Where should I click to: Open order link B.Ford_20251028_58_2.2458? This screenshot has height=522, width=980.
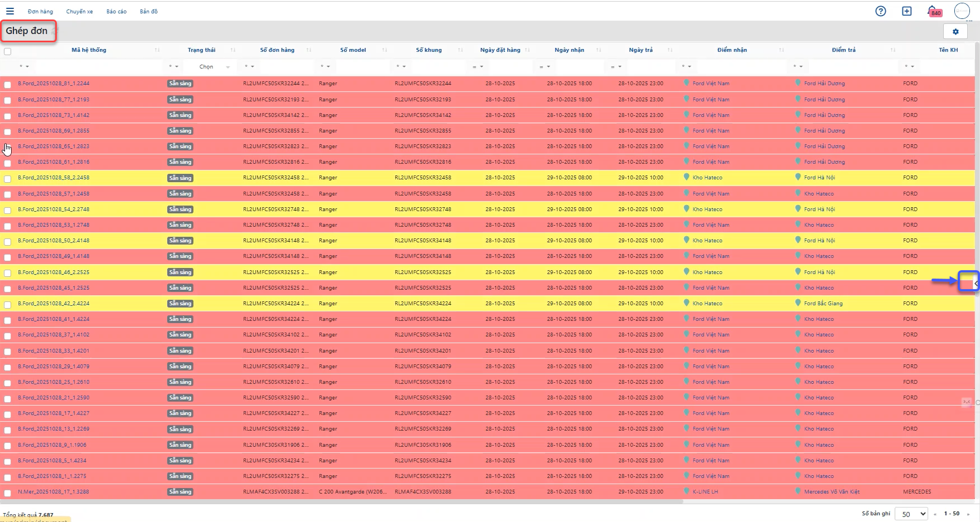pos(54,178)
